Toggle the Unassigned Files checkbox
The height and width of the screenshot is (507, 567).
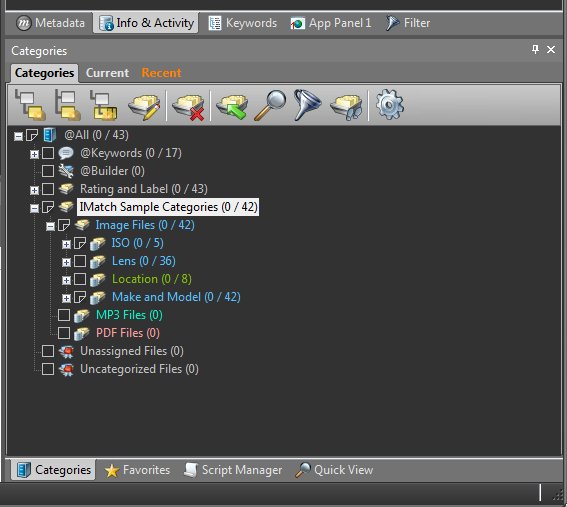coord(48,351)
